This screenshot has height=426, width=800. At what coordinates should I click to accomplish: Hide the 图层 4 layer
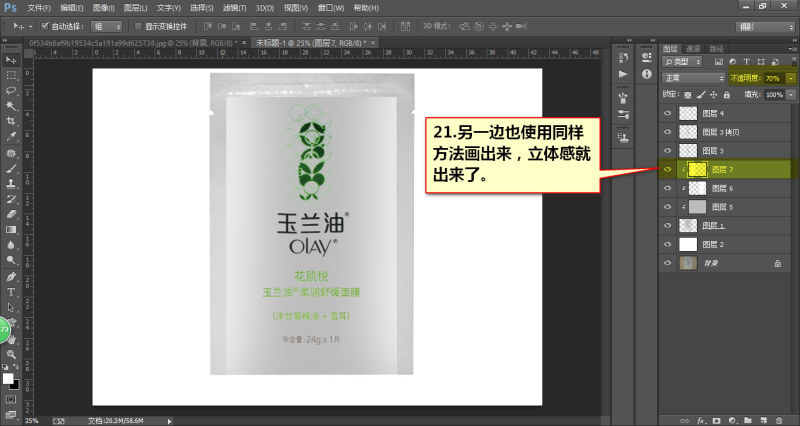[x=667, y=113]
